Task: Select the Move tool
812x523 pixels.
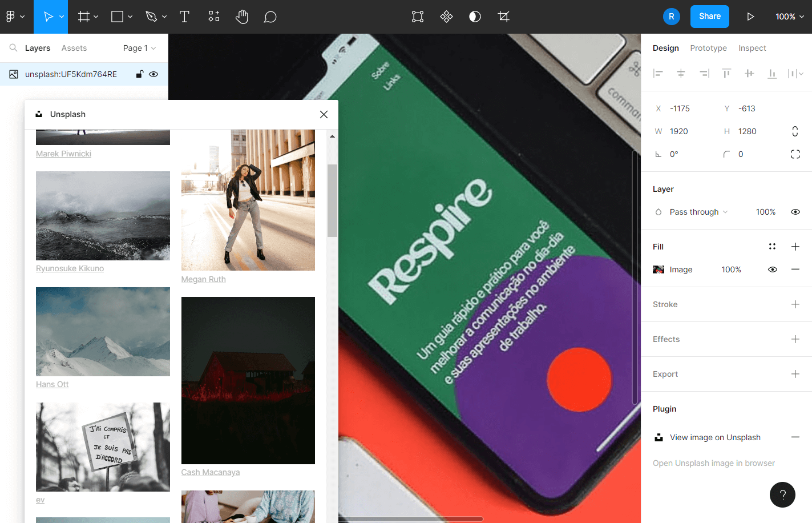Action: coord(49,17)
